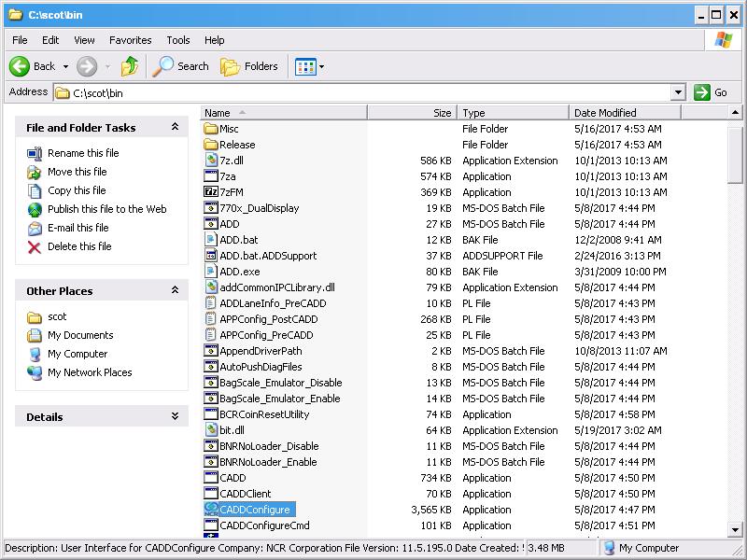Go up one folder level icon
The width and height of the screenshot is (747, 560).
(x=129, y=66)
